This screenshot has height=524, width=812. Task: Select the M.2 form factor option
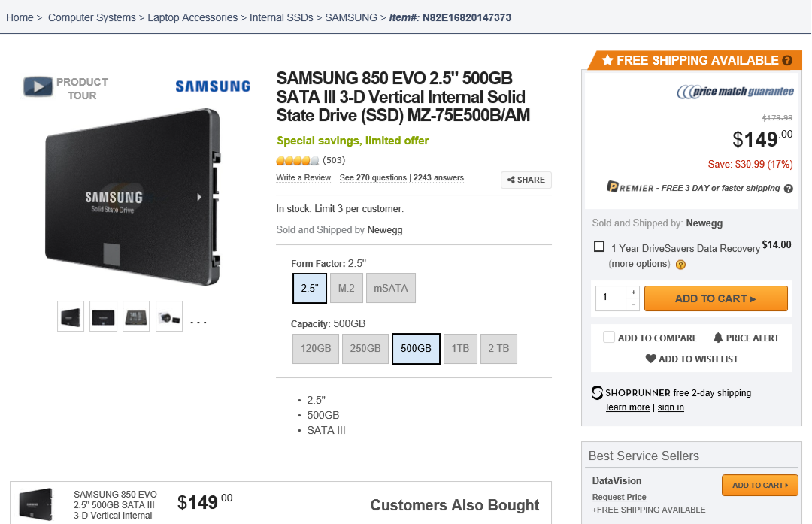346,288
